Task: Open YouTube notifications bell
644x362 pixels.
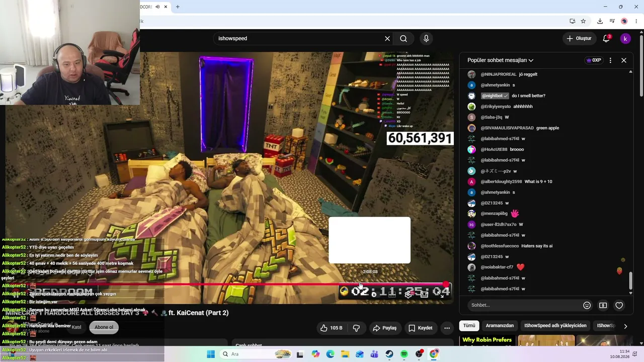Action: point(606,39)
